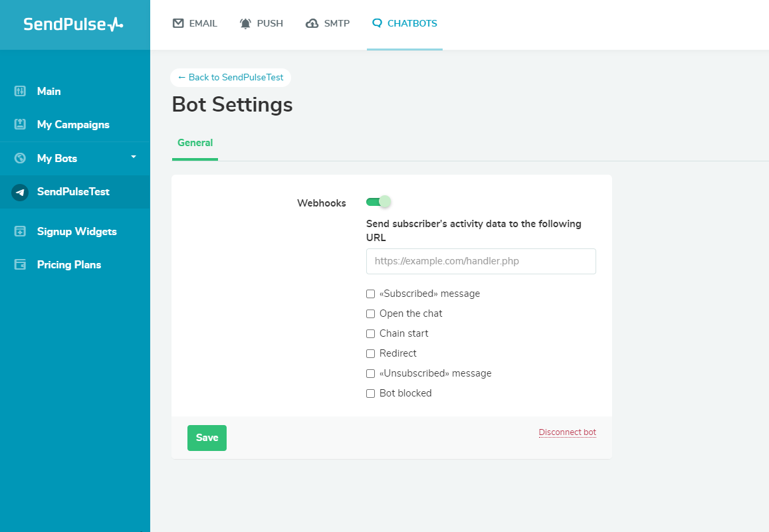Check the «Subscribed» message checkbox
The image size is (769, 532).
(370, 294)
